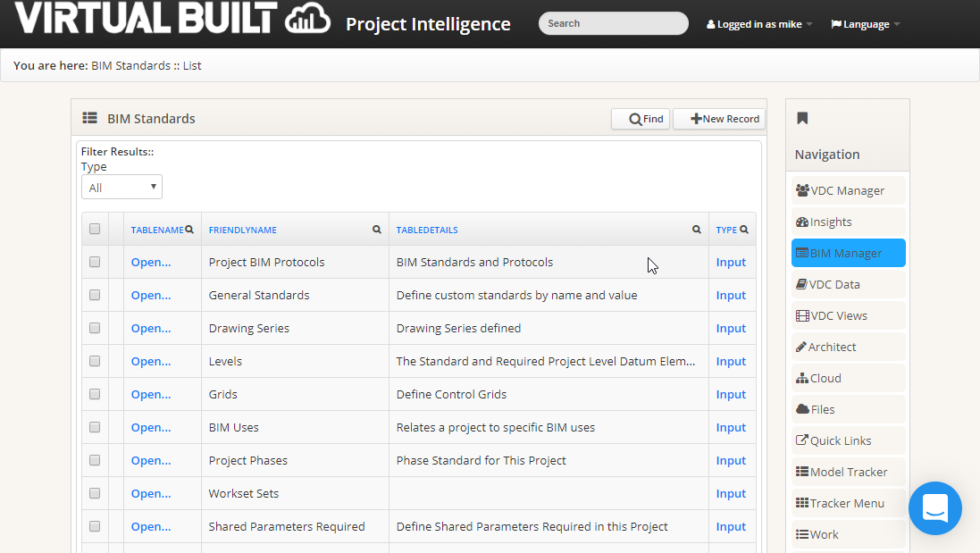Open Cloud in navigation
This screenshot has height=553, width=980.
click(x=848, y=378)
